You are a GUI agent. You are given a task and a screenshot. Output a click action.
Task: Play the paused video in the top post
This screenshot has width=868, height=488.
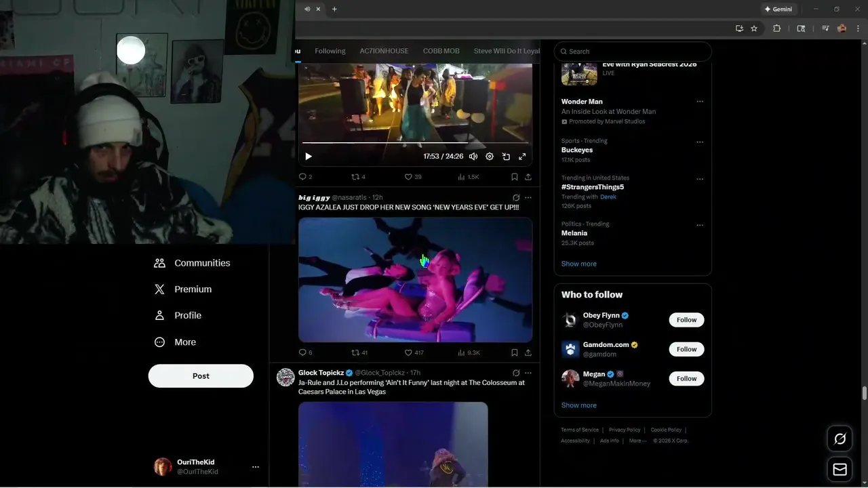(309, 157)
